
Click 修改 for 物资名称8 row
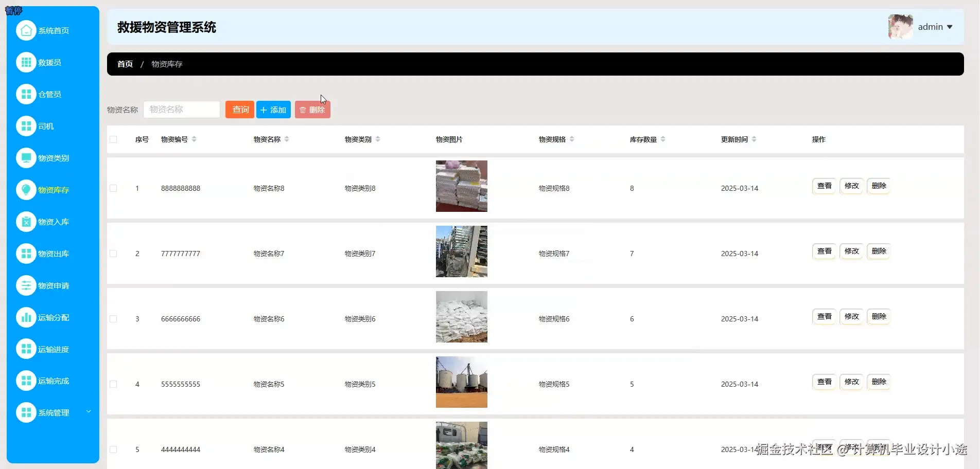tap(851, 186)
